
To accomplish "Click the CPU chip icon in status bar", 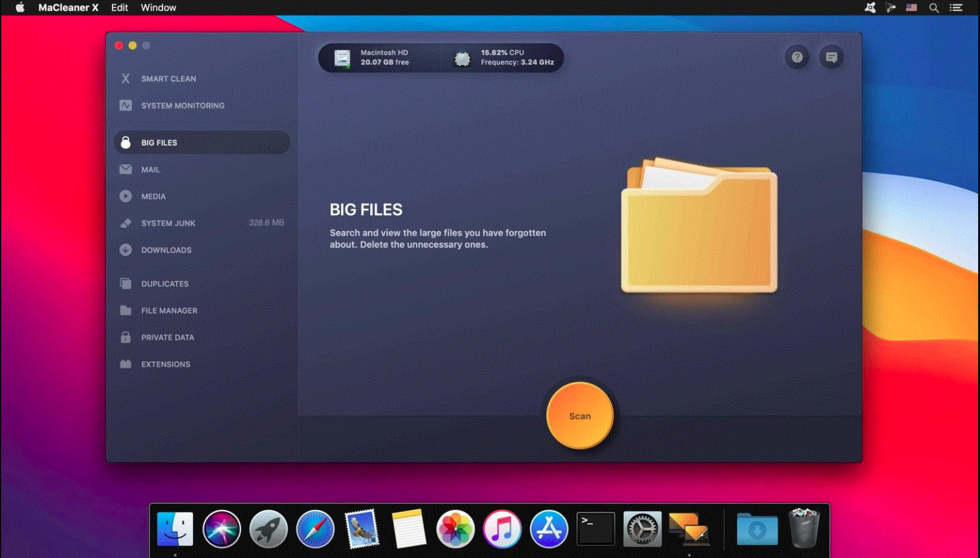I will [462, 58].
